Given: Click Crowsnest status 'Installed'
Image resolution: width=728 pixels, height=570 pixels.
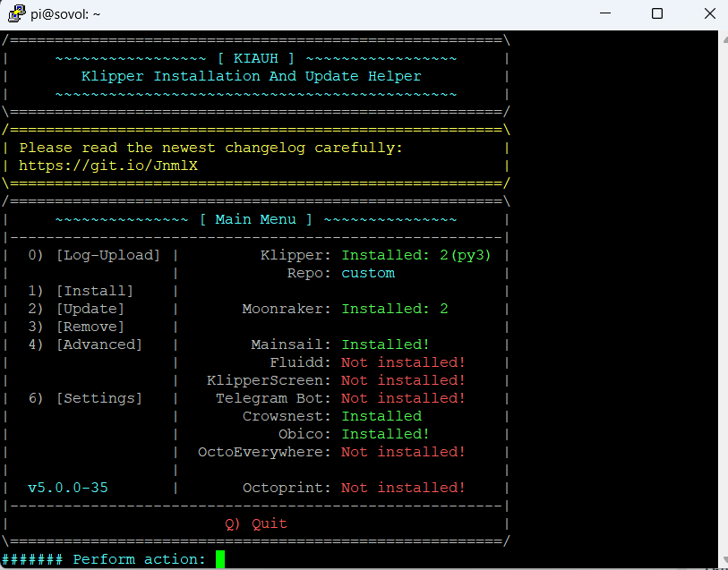Looking at the screenshot, I should tap(381, 416).
